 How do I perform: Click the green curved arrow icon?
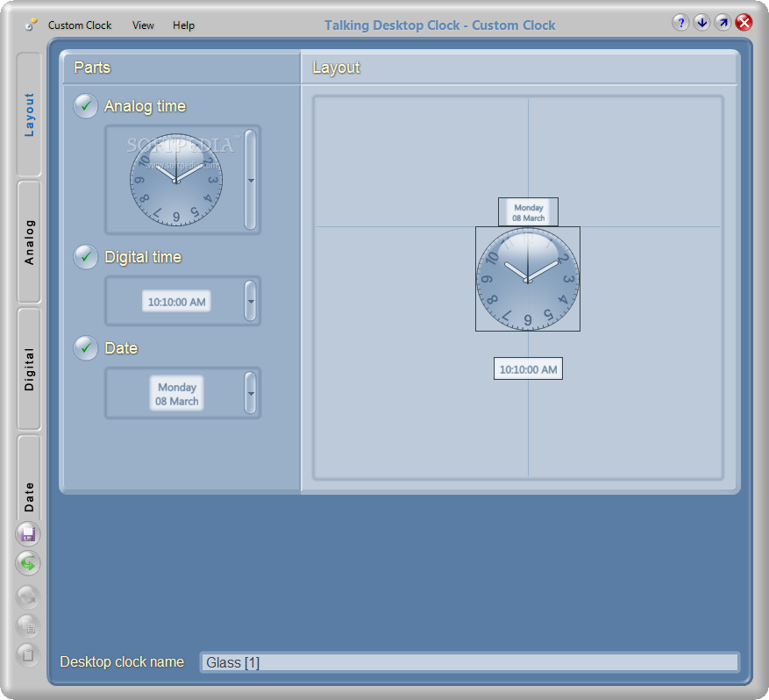28,562
